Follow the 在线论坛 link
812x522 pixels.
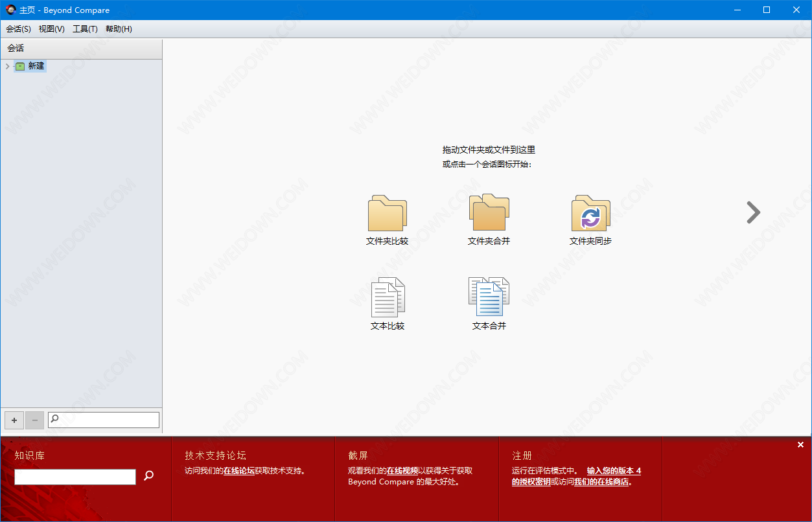click(239, 471)
